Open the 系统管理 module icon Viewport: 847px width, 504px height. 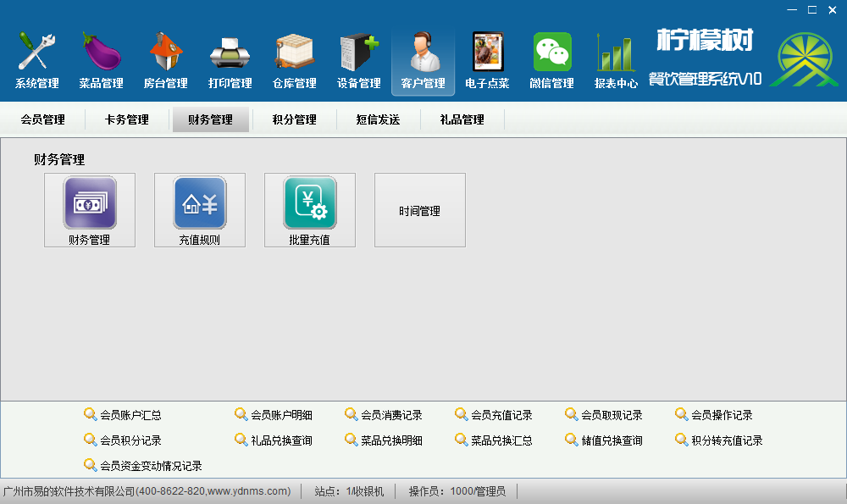[x=36, y=53]
